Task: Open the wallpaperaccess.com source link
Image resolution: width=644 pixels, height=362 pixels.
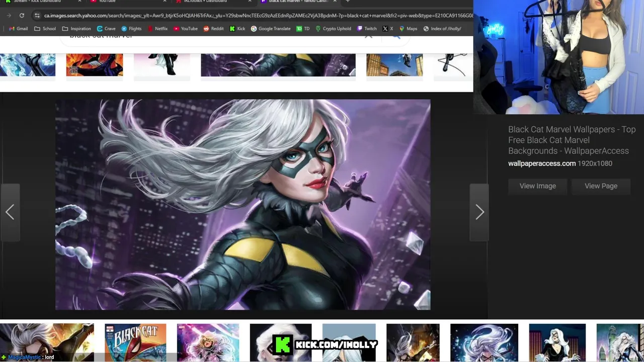Action: pos(541,163)
